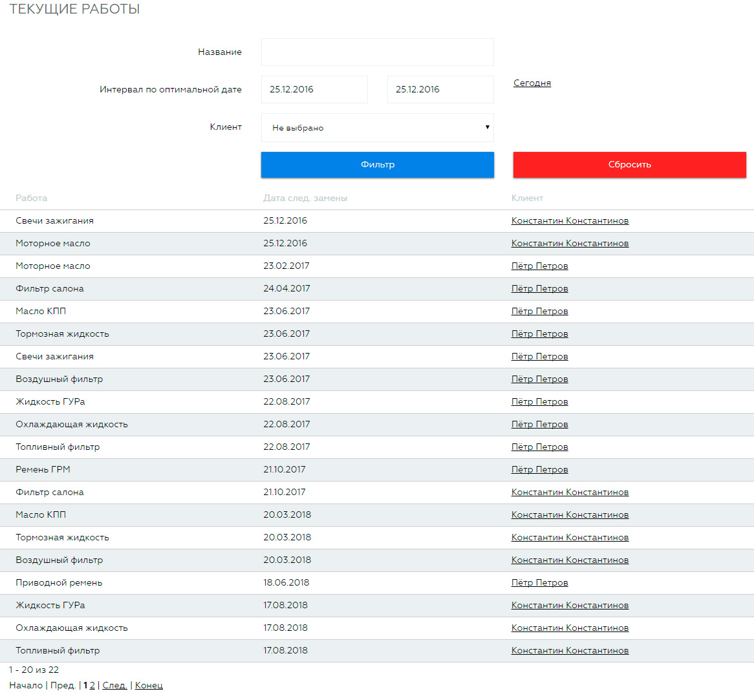Open client link in Свечи зажигания 25.12.2016 row

[x=569, y=220]
